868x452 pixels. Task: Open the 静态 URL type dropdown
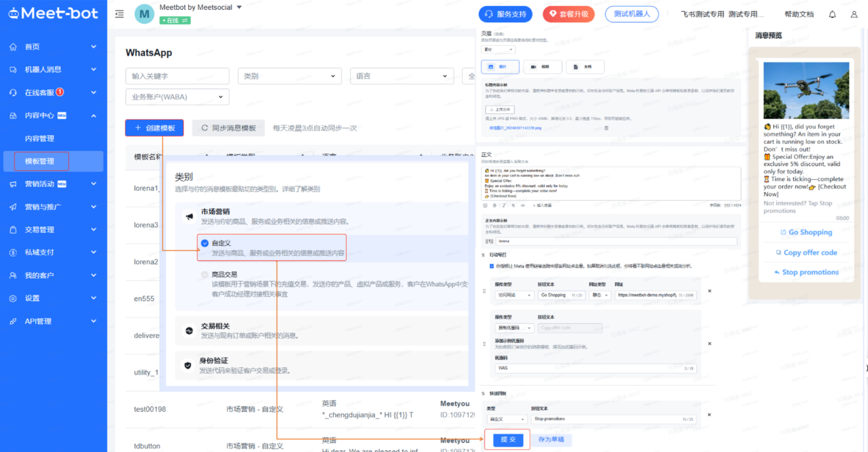[x=600, y=295]
